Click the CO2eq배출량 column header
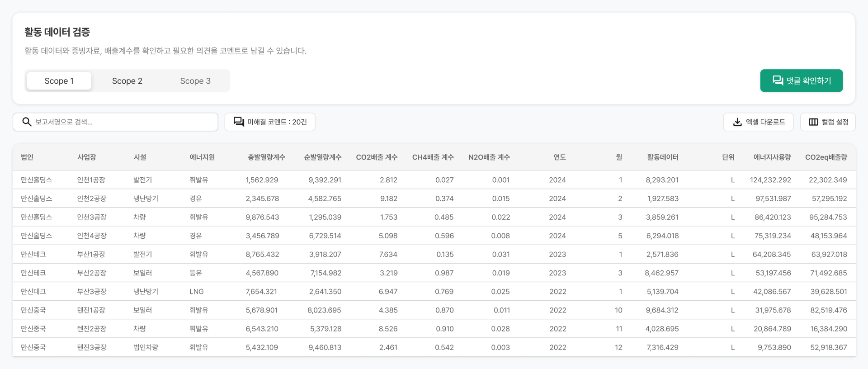 tap(826, 157)
